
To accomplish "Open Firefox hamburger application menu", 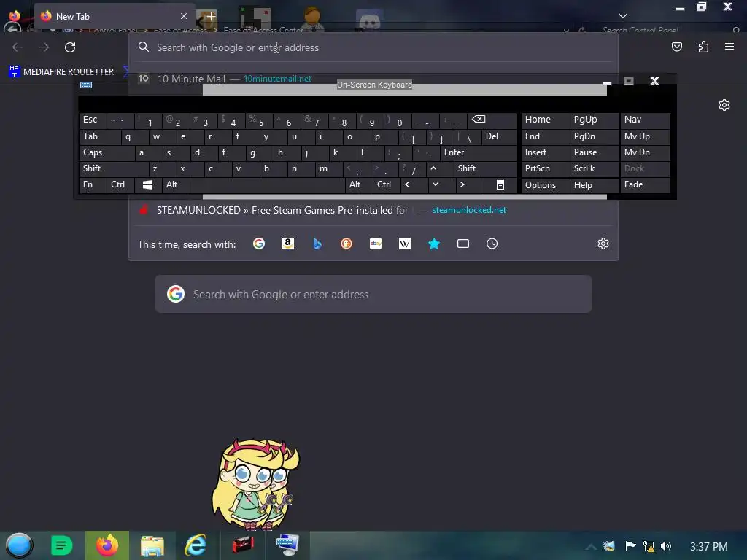I will [729, 47].
